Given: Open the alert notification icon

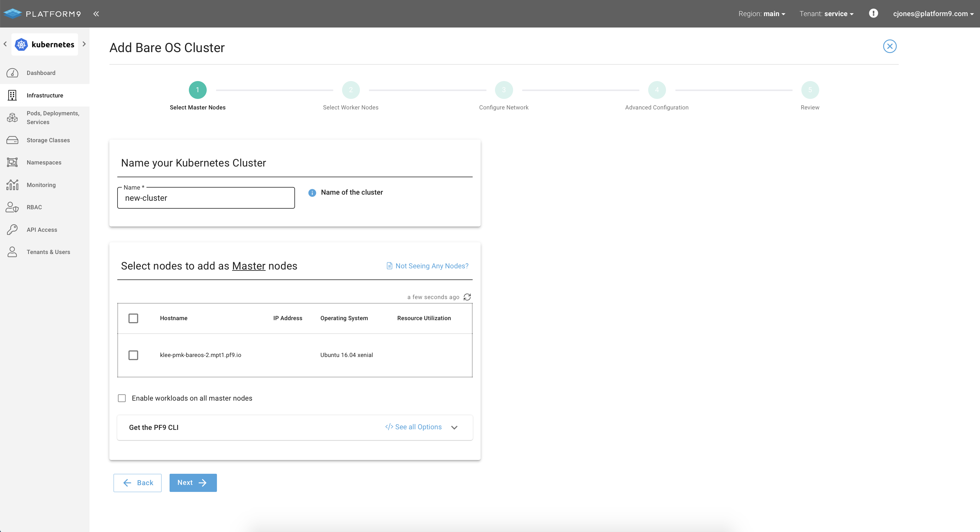Looking at the screenshot, I should (874, 13).
